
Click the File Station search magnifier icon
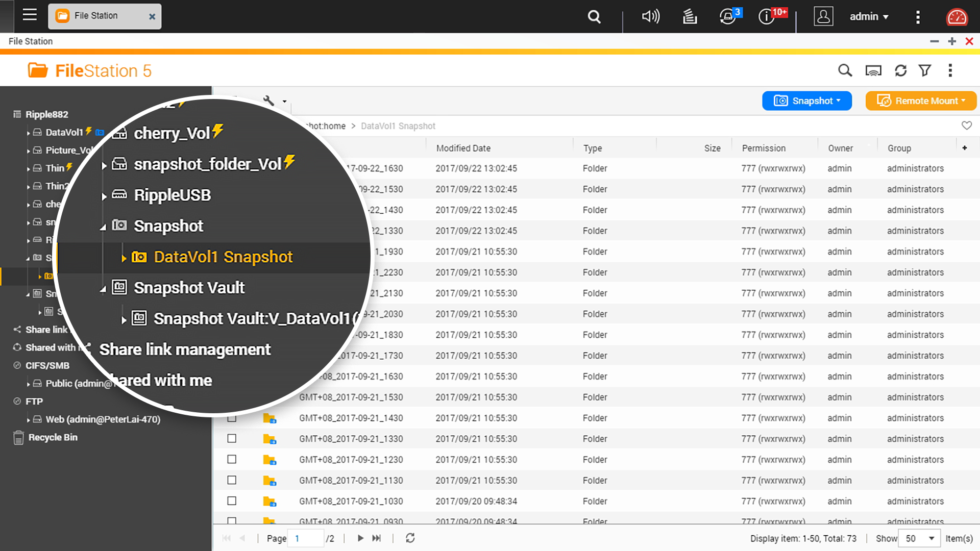(845, 70)
